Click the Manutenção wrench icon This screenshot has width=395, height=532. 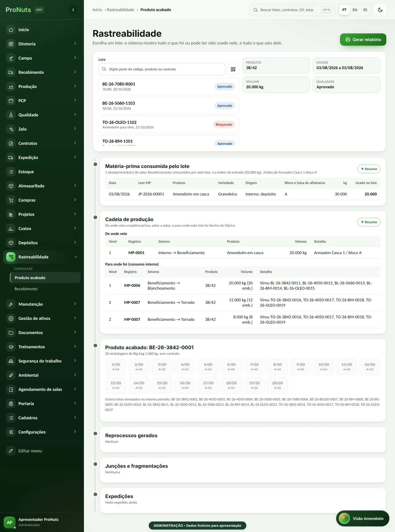(x=11, y=304)
